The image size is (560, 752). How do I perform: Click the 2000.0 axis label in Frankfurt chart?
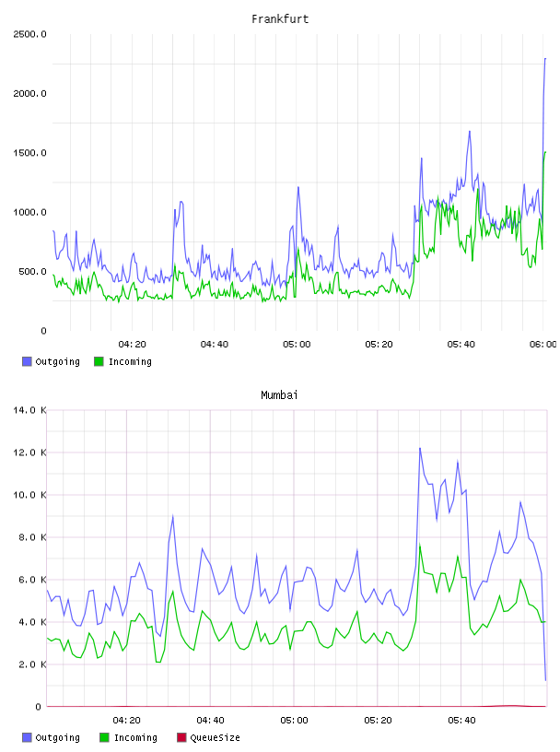(x=29, y=93)
